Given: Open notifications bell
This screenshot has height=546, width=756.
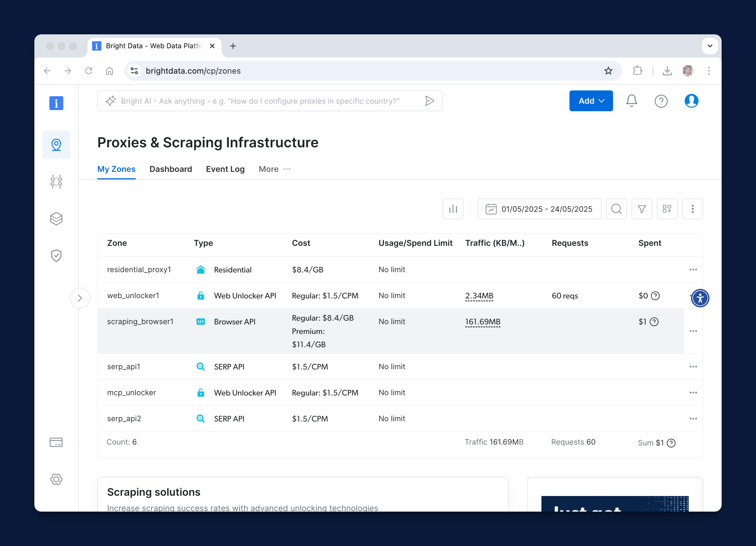Looking at the screenshot, I should click(x=631, y=101).
